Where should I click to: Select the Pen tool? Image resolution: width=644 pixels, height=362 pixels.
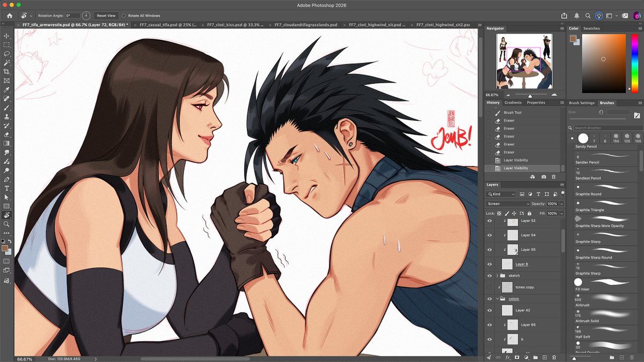click(7, 179)
